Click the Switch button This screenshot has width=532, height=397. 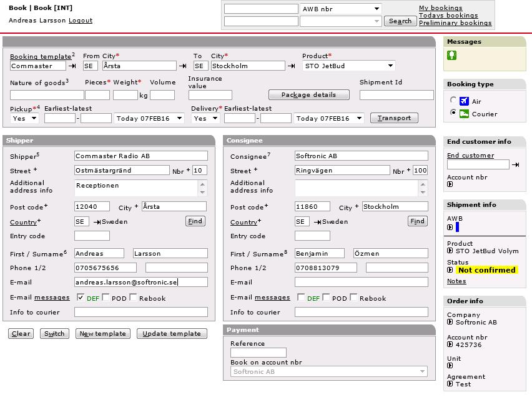pyautogui.click(x=54, y=334)
